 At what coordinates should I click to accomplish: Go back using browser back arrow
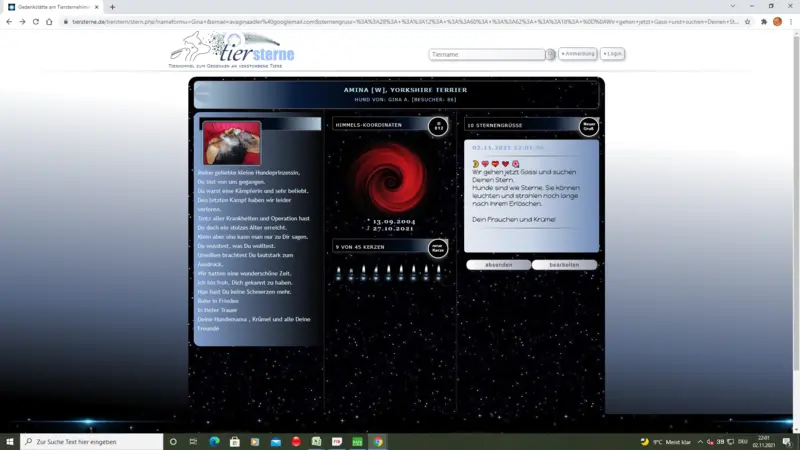pyautogui.click(x=8, y=21)
